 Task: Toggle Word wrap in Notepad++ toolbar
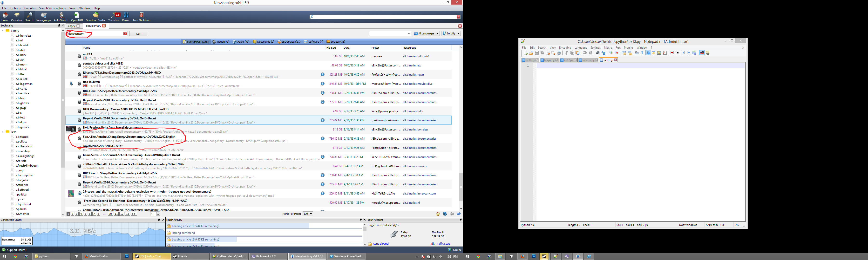click(637, 53)
